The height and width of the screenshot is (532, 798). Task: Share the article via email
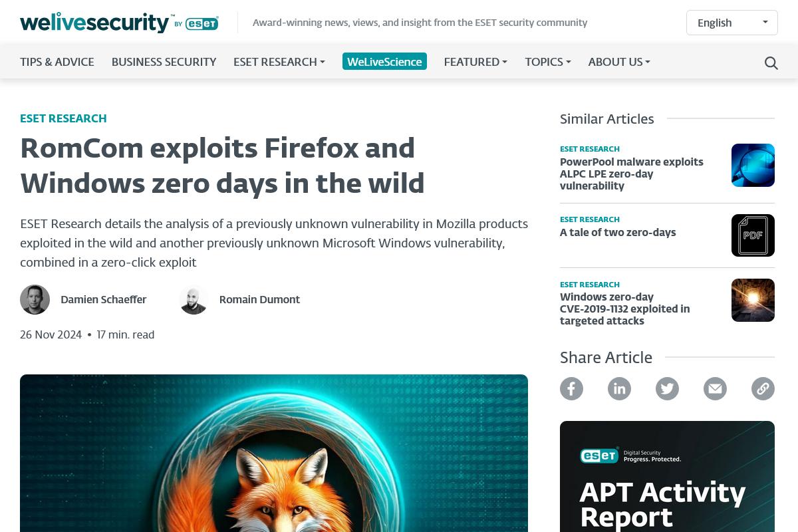(715, 388)
